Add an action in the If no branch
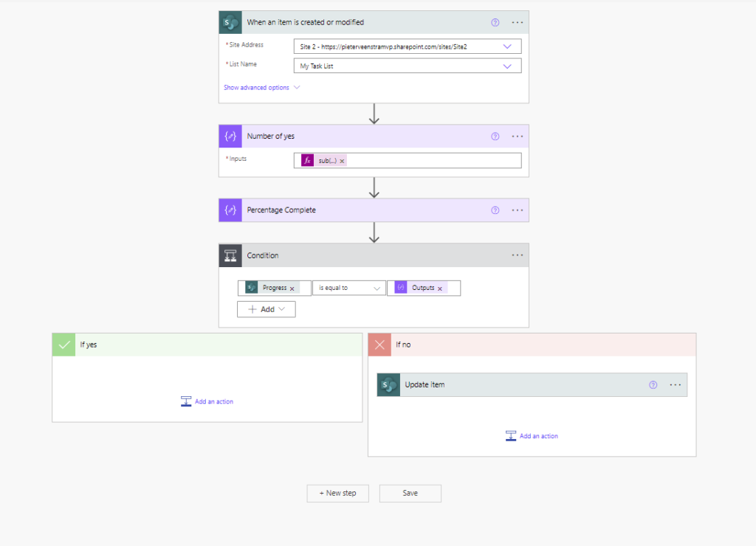The height and width of the screenshot is (546, 756). point(532,436)
